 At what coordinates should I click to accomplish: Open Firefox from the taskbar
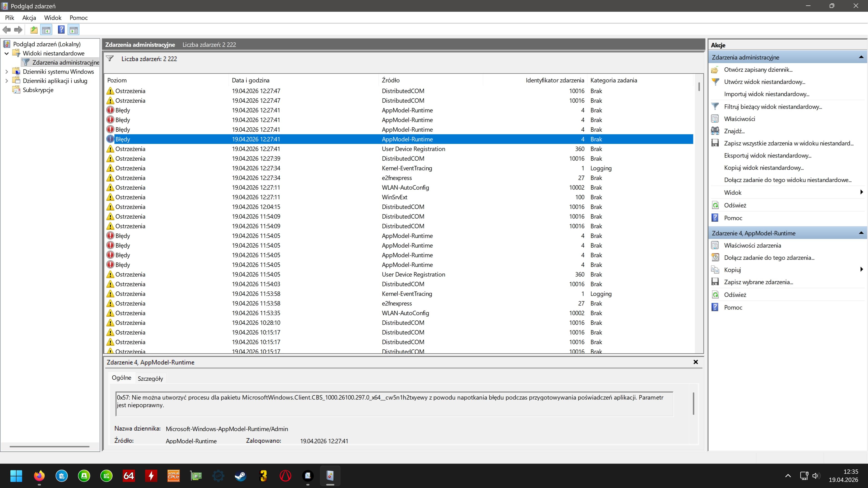(39, 476)
